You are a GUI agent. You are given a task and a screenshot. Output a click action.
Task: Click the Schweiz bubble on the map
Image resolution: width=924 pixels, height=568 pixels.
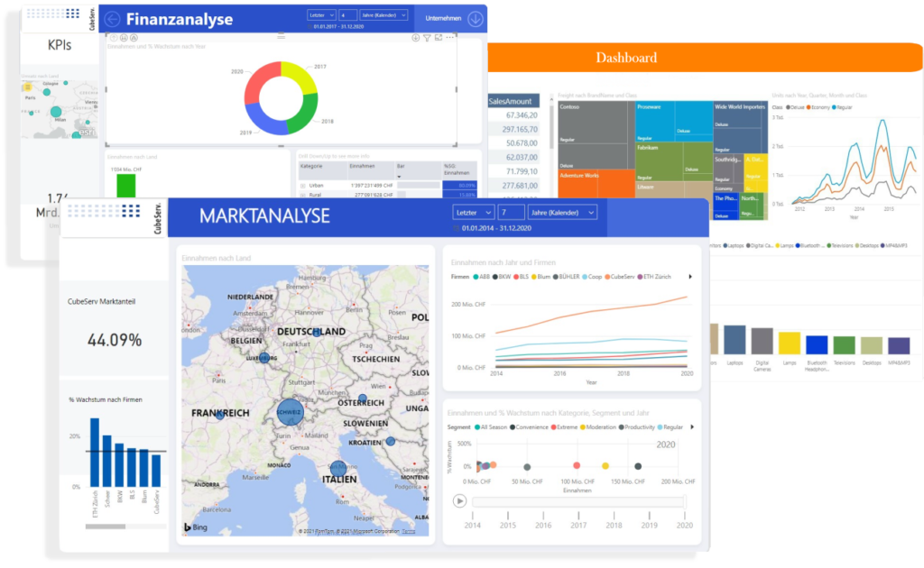[290, 412]
